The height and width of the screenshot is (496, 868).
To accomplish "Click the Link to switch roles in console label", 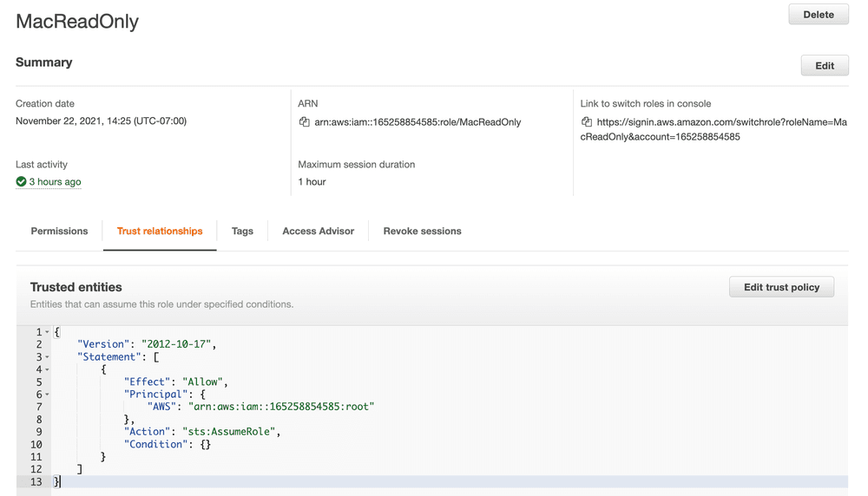I will click(646, 103).
